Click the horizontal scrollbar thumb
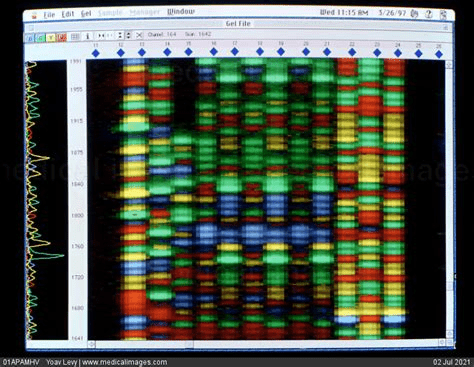The width and height of the screenshot is (474, 367). point(189,343)
